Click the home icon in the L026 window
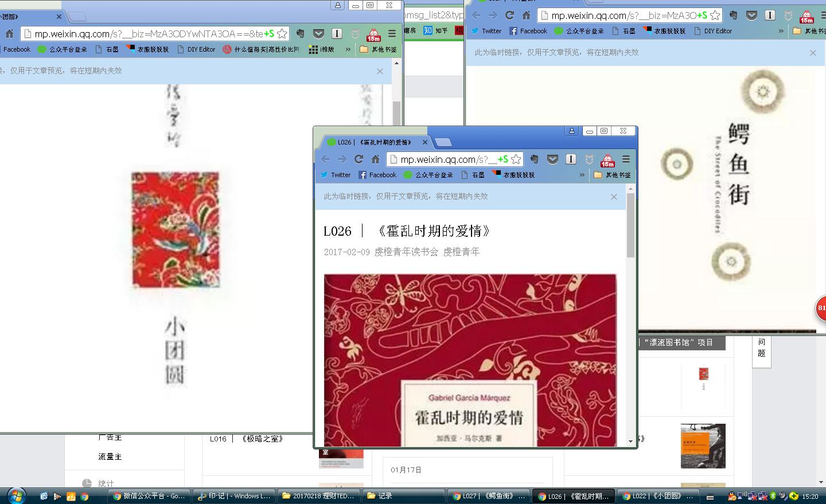 375,159
